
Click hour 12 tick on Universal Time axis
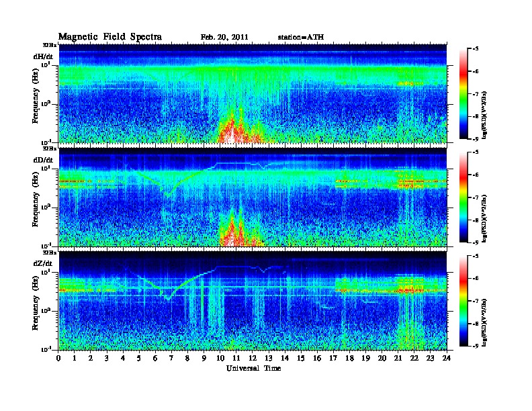coord(253,358)
